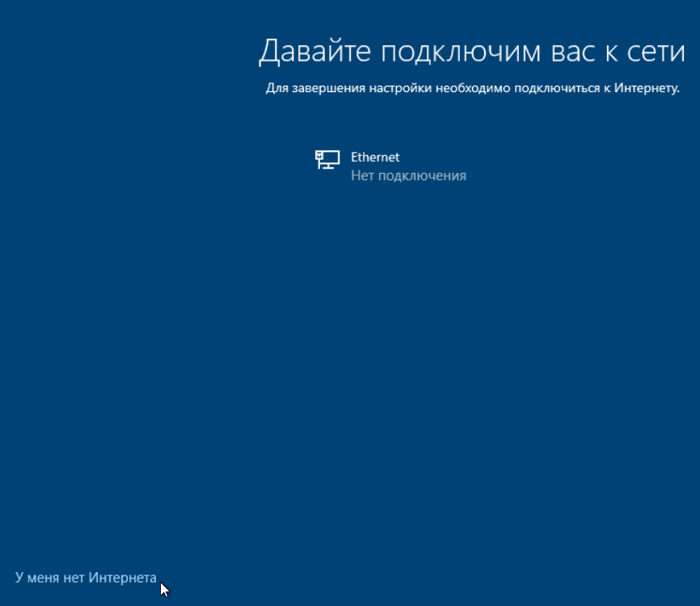700x606 pixels.
Task: Click "У меня нет" in the bottom link
Action: [x=50, y=577]
